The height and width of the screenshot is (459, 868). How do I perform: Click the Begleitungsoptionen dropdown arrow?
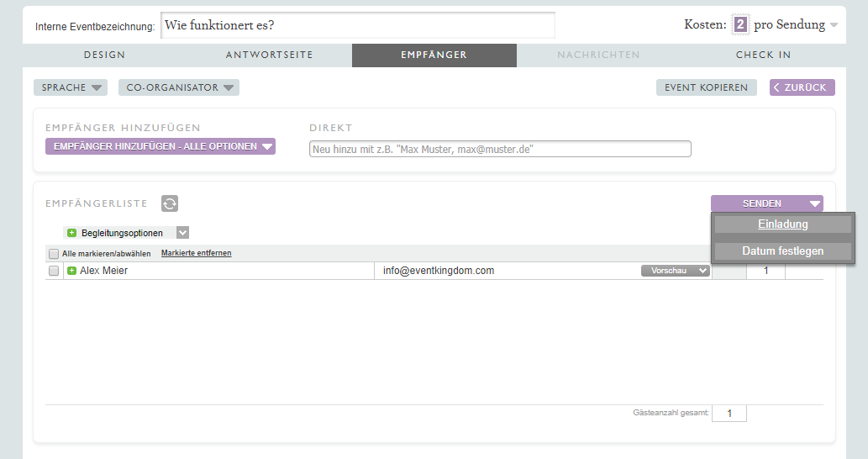coord(183,233)
